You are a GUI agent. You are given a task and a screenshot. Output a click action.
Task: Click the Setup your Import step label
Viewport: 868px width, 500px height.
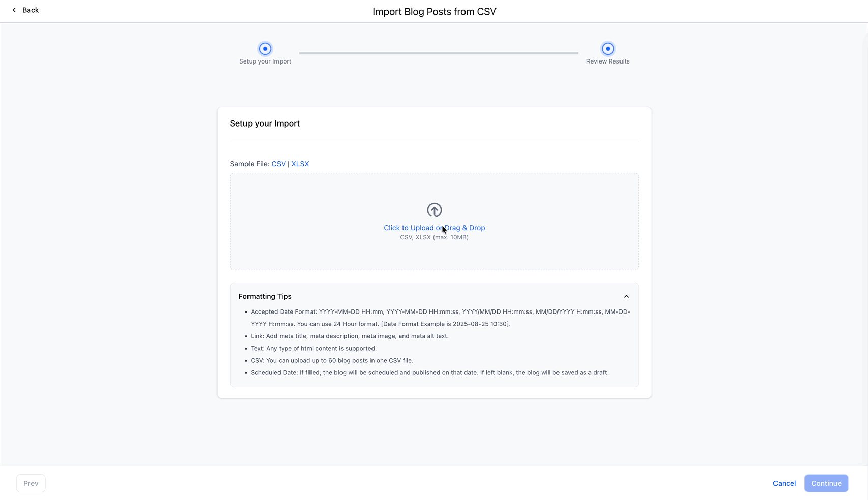[x=265, y=61]
